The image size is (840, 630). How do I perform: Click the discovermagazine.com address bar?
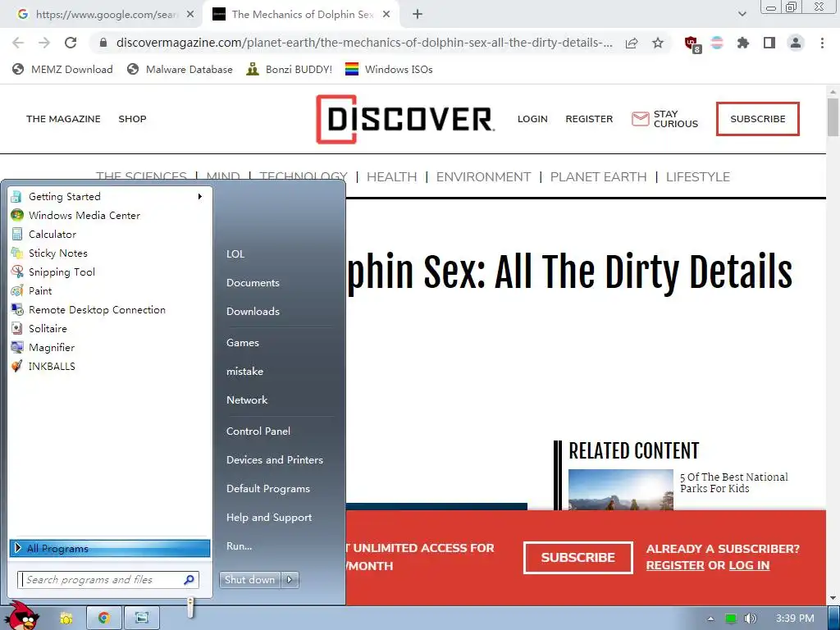(364, 43)
